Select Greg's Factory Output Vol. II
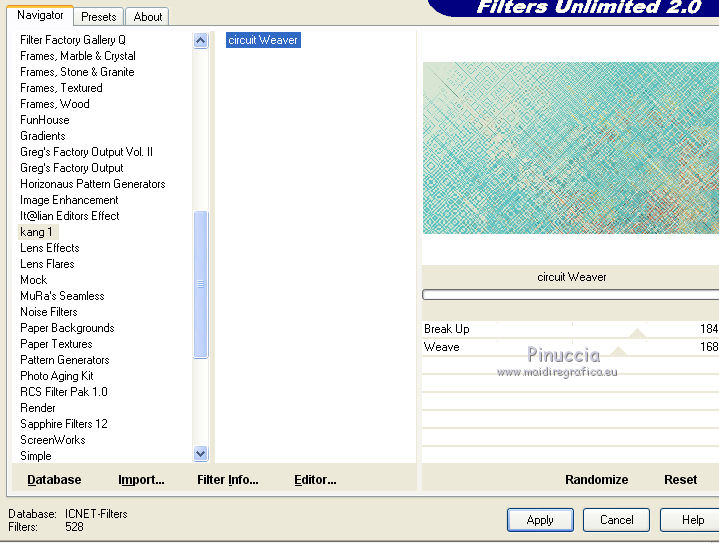 tap(86, 152)
